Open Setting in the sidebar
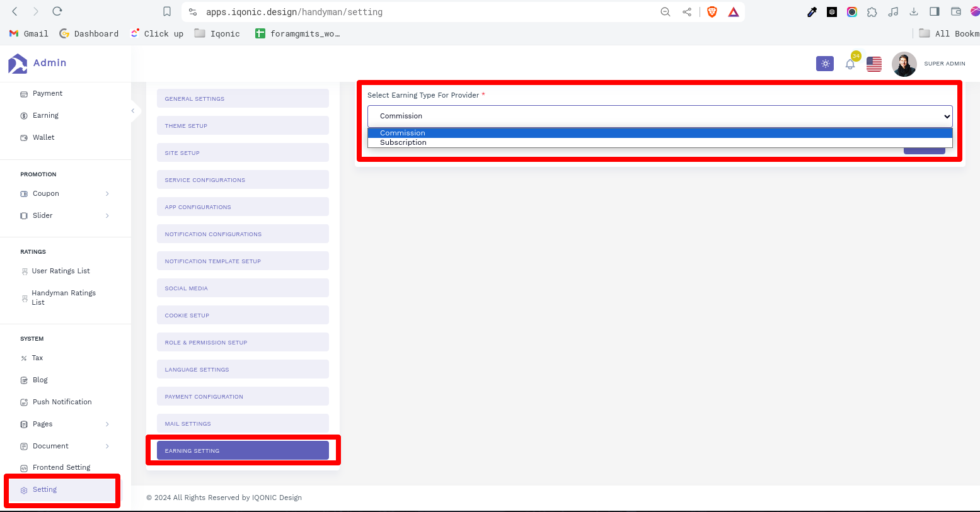This screenshot has width=980, height=512. click(62, 490)
